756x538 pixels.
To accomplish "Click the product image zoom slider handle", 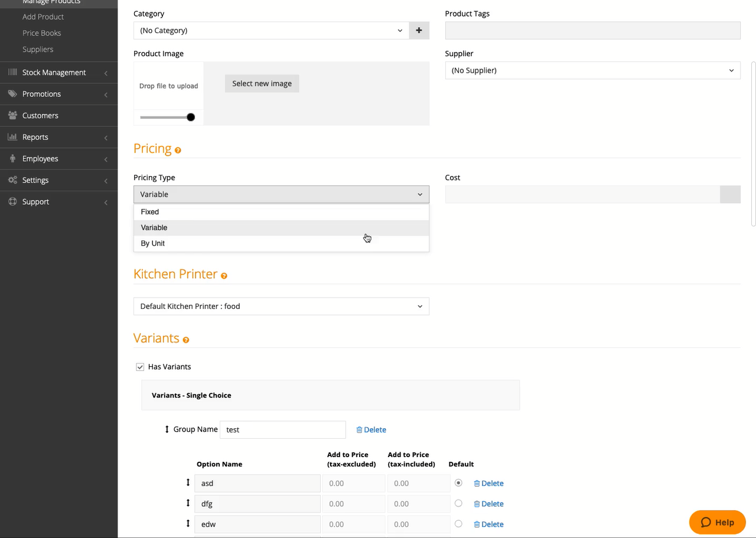I will [191, 117].
